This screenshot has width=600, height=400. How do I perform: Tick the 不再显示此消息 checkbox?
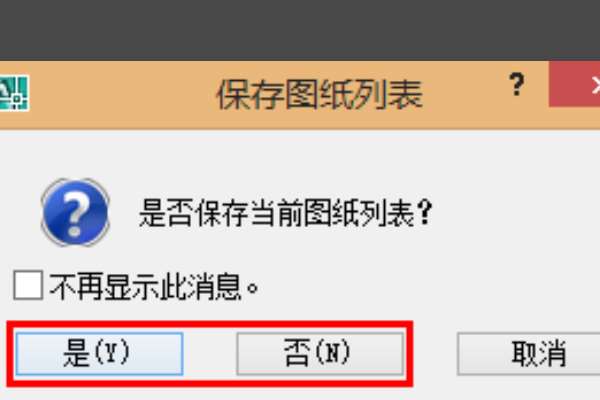(28, 286)
